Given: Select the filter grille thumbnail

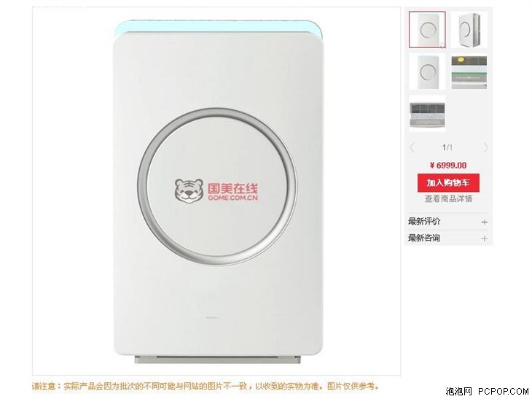Looking at the screenshot, I should click(x=427, y=114).
